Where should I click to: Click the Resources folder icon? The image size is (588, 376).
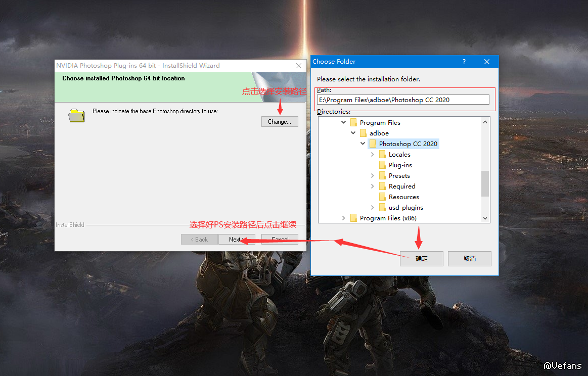pos(382,197)
